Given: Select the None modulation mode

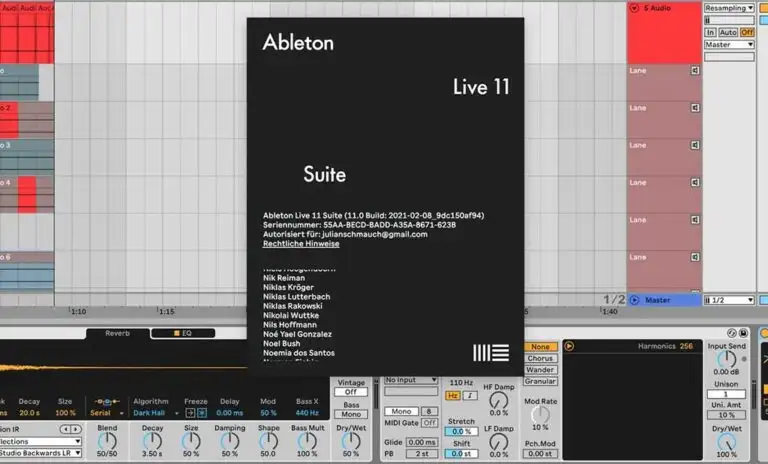Looking at the screenshot, I should [540, 347].
